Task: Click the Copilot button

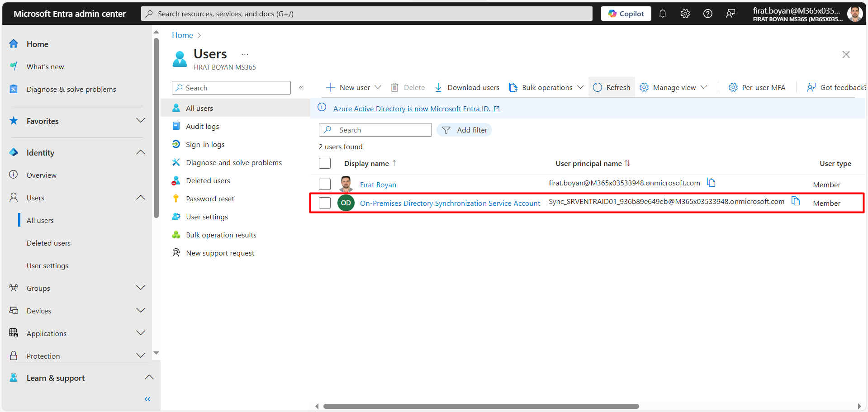Action: pos(626,14)
